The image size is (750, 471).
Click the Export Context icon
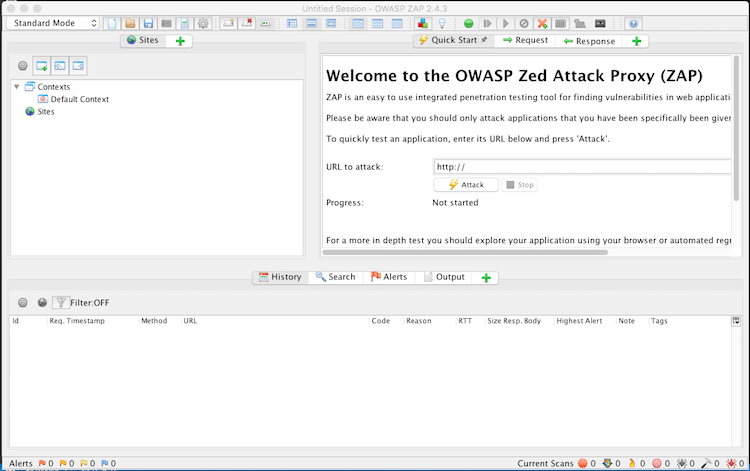pos(78,66)
